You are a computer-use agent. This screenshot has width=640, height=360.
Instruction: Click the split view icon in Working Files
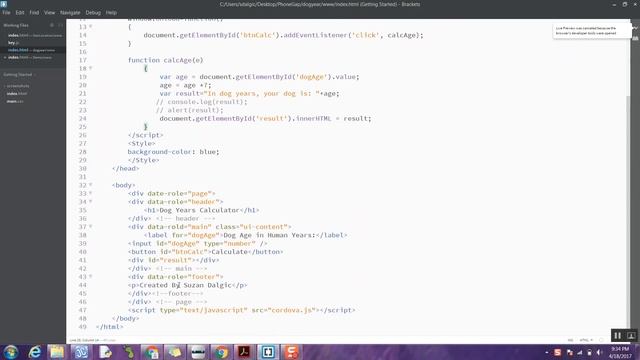(x=60, y=25)
